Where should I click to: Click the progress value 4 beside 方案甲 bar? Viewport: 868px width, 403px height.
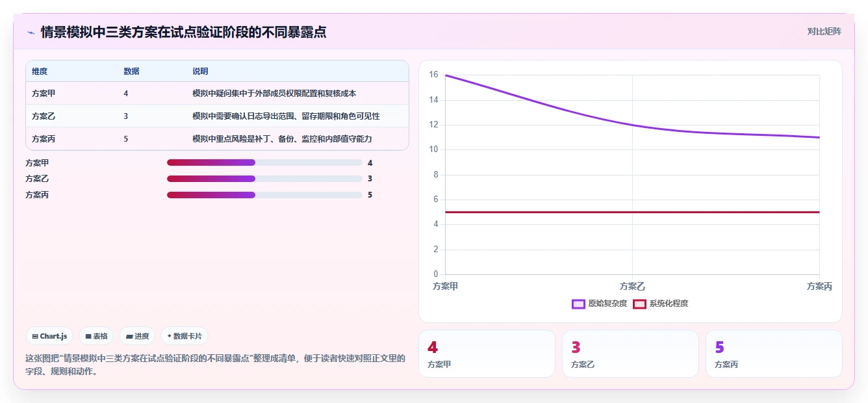pyautogui.click(x=370, y=162)
